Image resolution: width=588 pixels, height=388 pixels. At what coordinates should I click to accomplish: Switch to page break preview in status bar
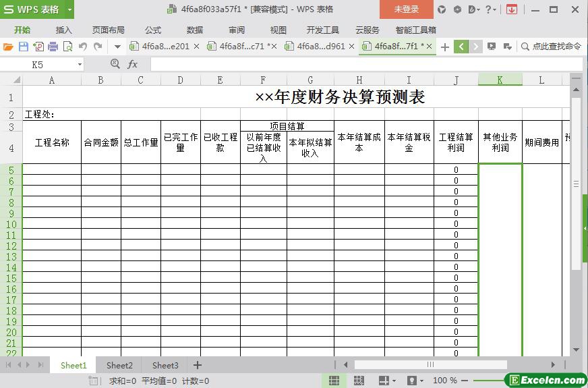359,381
